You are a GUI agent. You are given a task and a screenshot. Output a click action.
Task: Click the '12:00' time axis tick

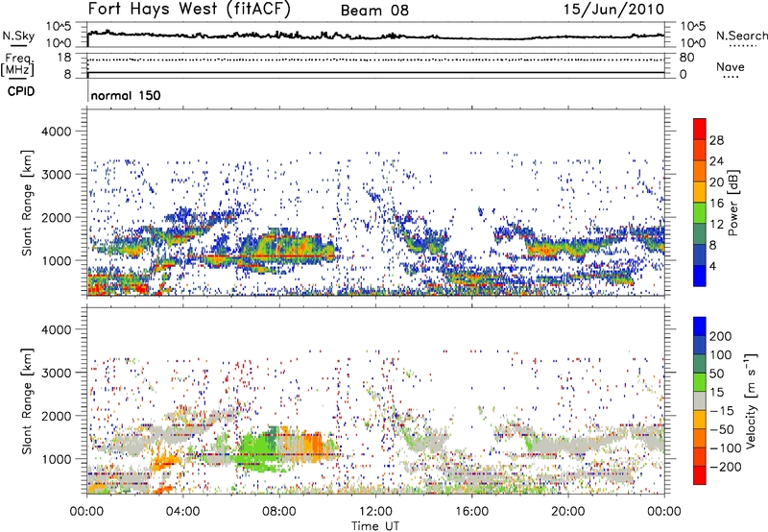[x=375, y=512]
